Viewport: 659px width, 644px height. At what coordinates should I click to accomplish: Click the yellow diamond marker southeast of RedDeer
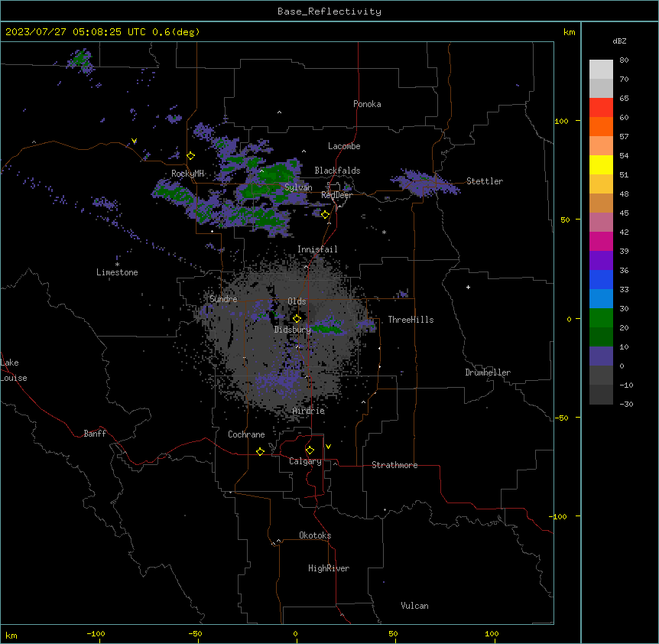(x=325, y=215)
